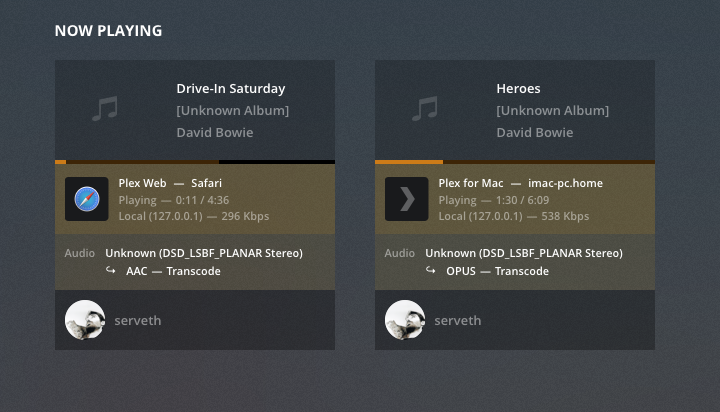Open the Drive-In Saturday track title

(231, 88)
